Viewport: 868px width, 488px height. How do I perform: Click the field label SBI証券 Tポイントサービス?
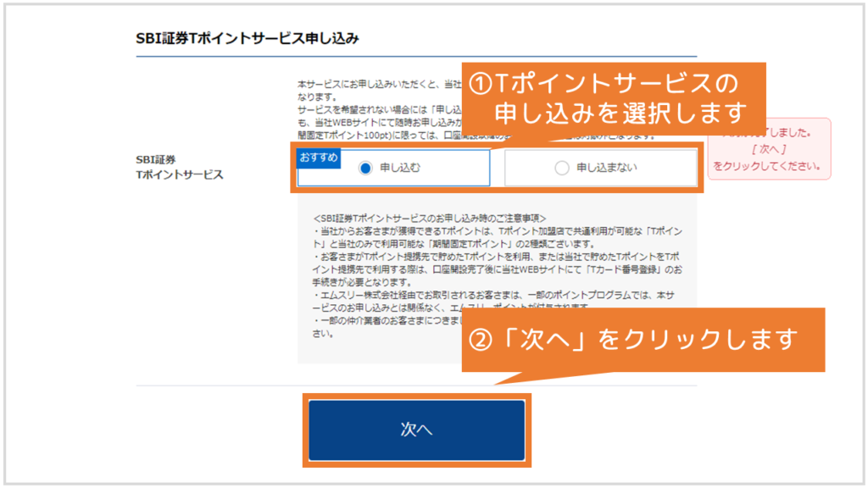point(180,167)
